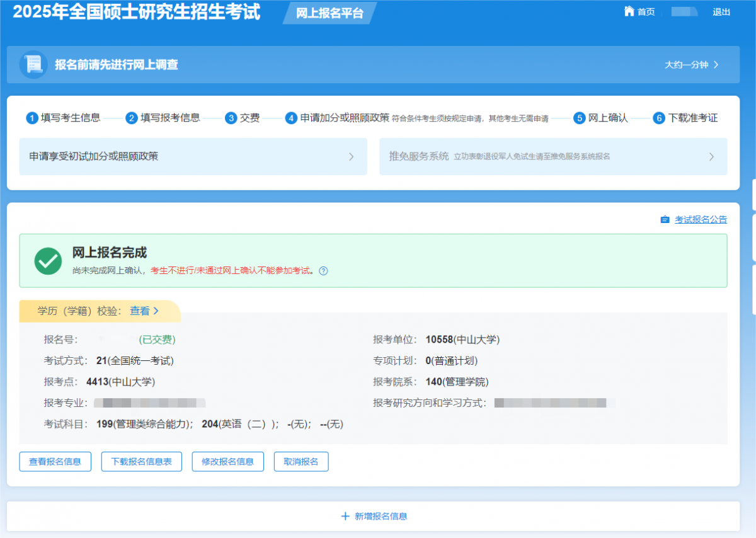Click the briefcase icon beside 考试报名公告
This screenshot has width=756, height=538.
click(x=665, y=220)
